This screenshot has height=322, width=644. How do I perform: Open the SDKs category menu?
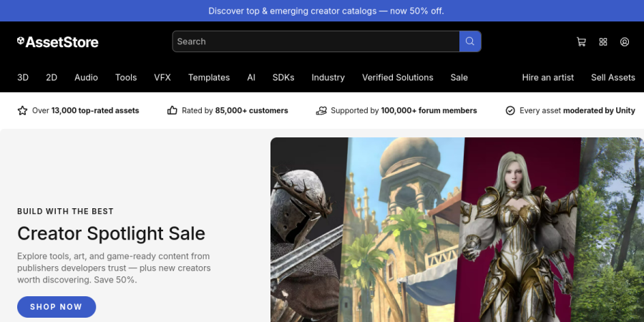click(283, 77)
